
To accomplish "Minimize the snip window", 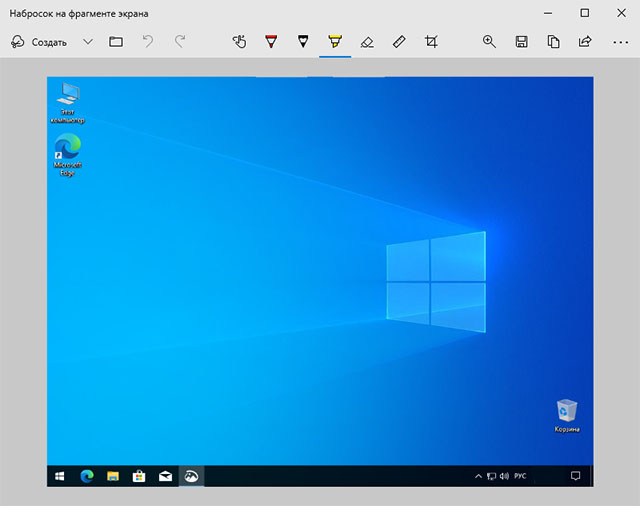I will [x=548, y=13].
